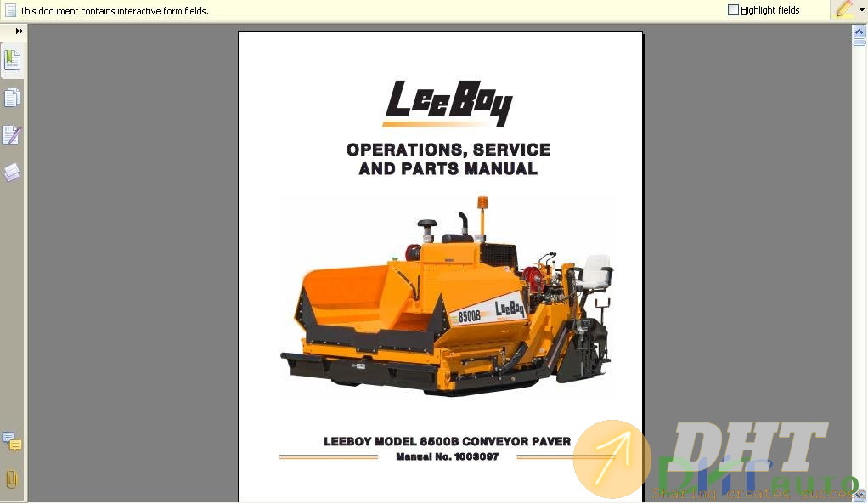Click the LeeBoy logo on the page
The image size is (868, 504).
pos(448,104)
